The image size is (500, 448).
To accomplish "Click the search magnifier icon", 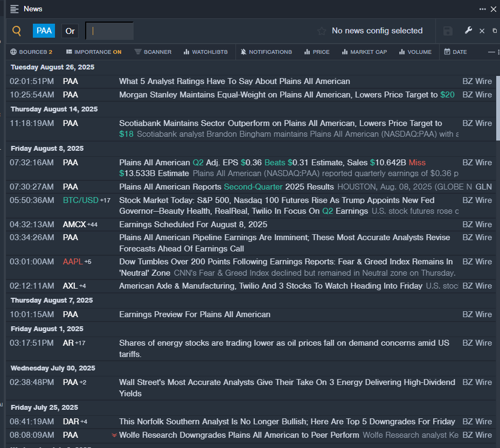I will click(17, 31).
